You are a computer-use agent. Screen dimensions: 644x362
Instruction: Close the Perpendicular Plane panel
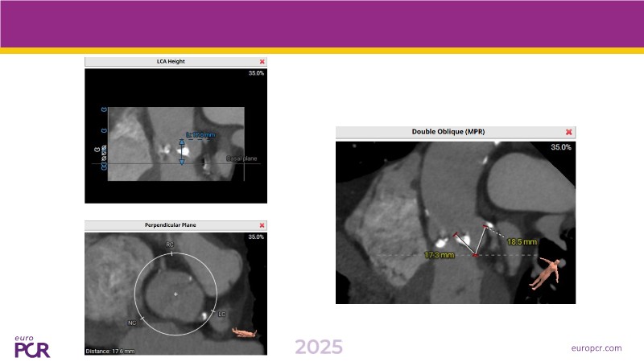point(262,226)
